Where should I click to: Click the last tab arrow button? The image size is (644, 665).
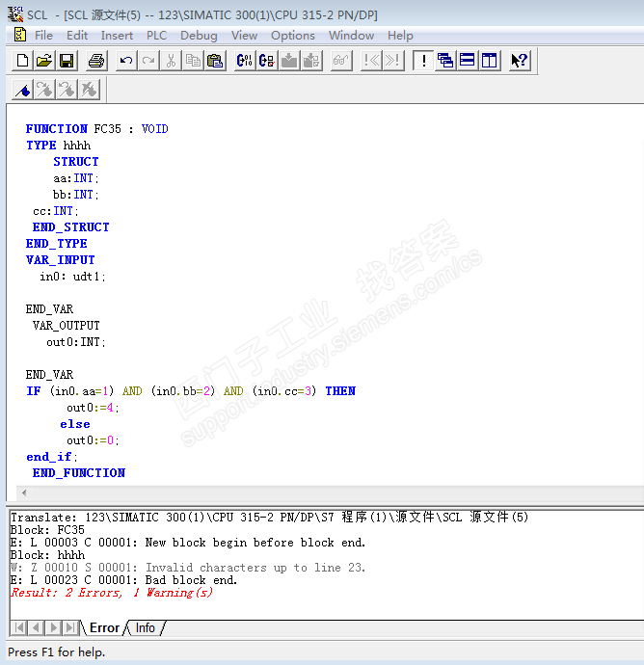click(x=70, y=627)
